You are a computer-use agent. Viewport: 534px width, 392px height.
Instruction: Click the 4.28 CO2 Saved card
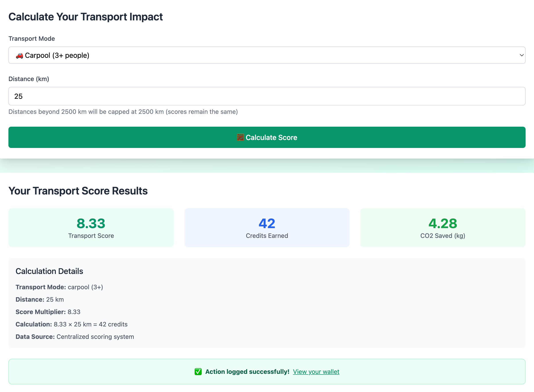442,228
